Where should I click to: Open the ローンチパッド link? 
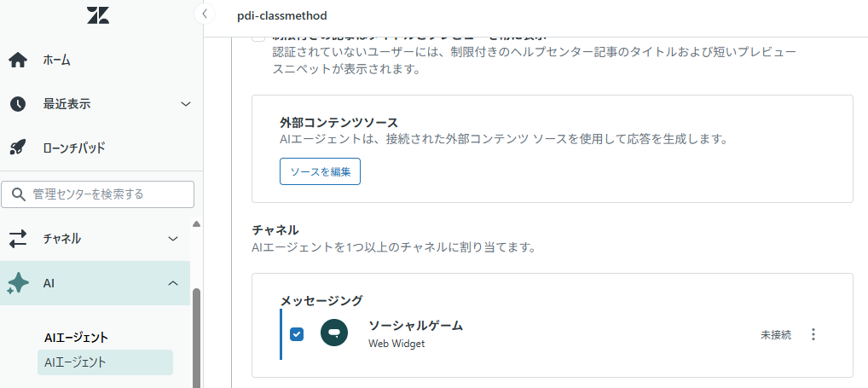(74, 148)
